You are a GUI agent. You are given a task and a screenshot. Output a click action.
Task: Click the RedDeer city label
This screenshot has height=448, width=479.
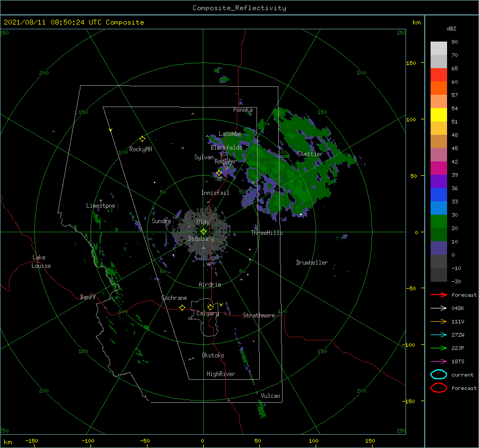226,161
